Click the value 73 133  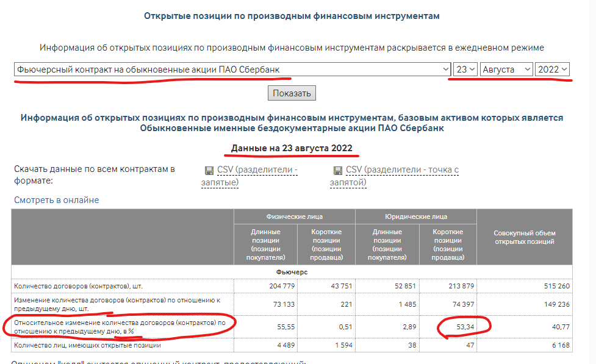pyautogui.click(x=284, y=304)
